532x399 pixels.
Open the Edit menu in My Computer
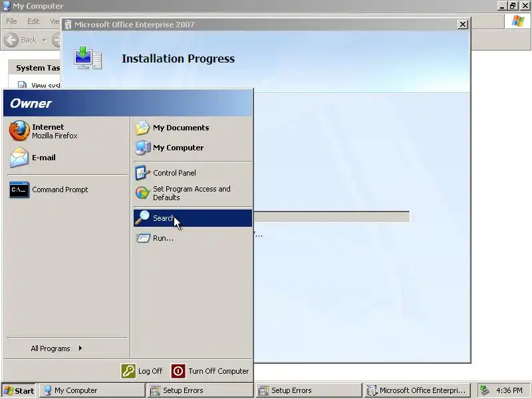click(33, 21)
